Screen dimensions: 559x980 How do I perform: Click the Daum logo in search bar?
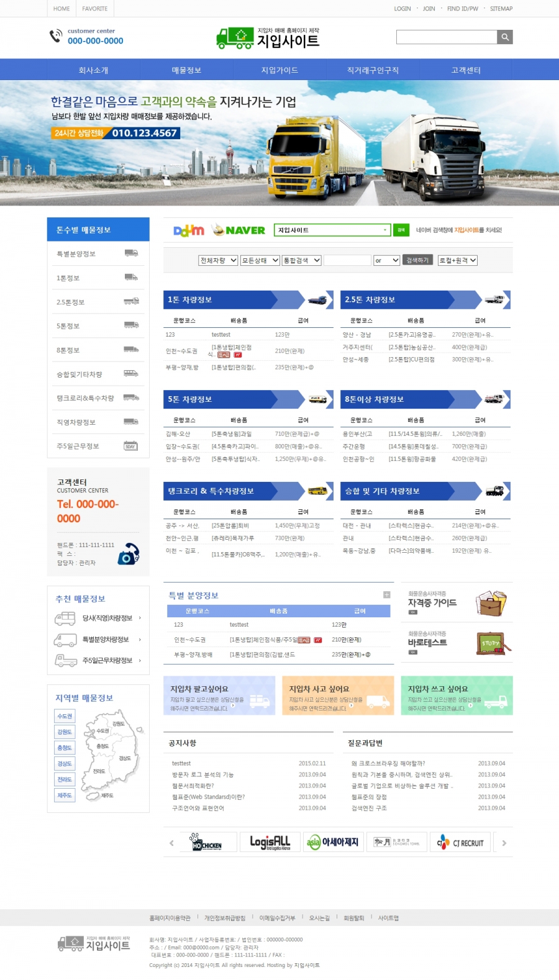189,230
